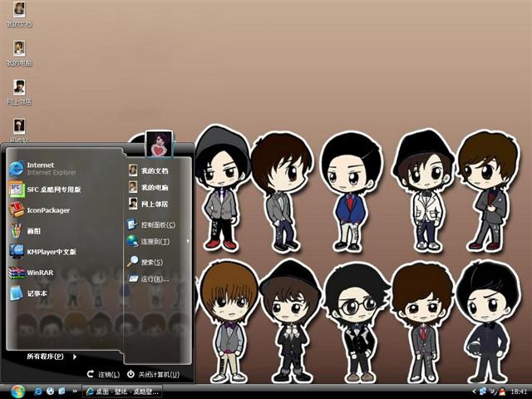Select 我的电脑 in the Start menu right pane
Viewport: 532px width, 399px height.
tap(148, 187)
